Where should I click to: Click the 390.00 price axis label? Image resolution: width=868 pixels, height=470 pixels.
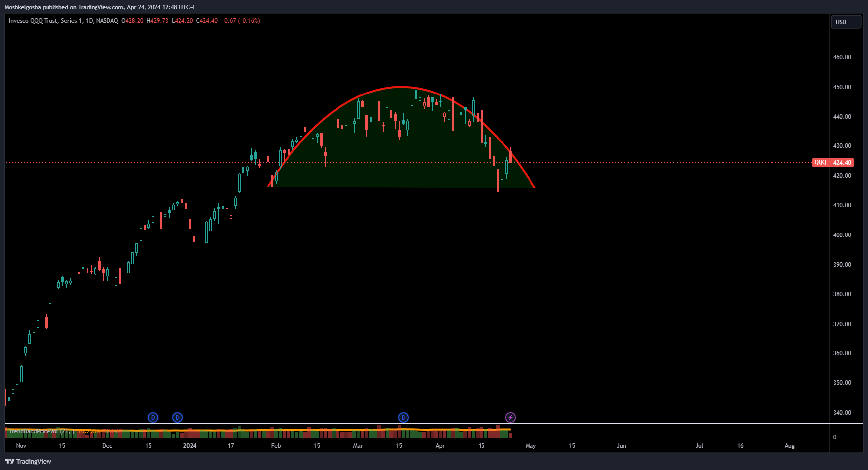click(x=842, y=265)
